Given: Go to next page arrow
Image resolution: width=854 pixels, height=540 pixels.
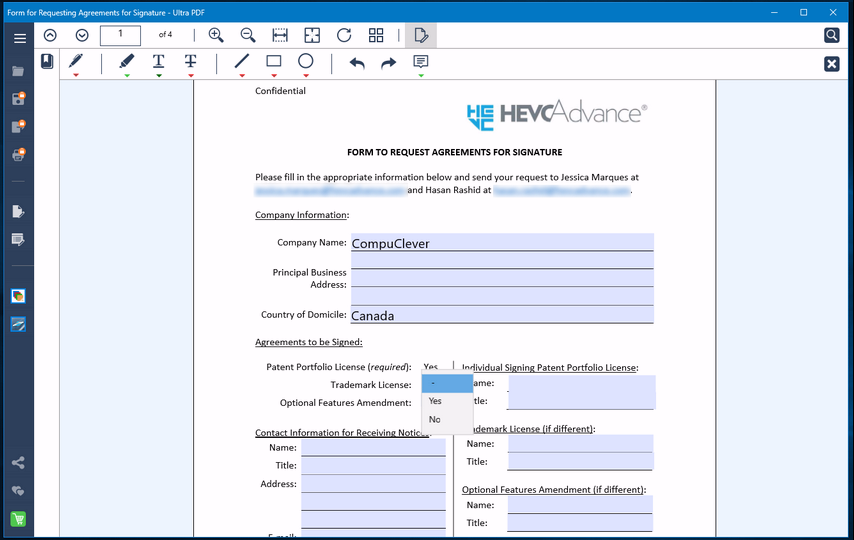Looking at the screenshot, I should 82,35.
